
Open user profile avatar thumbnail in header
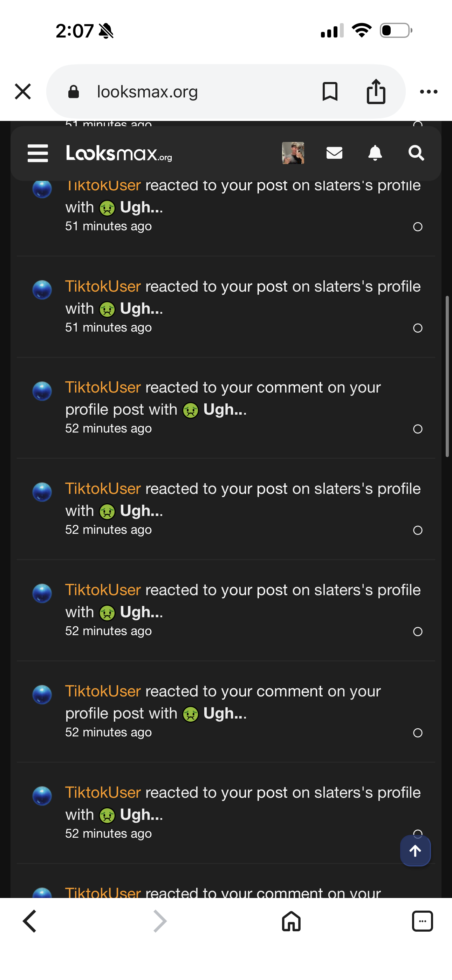[x=293, y=153]
